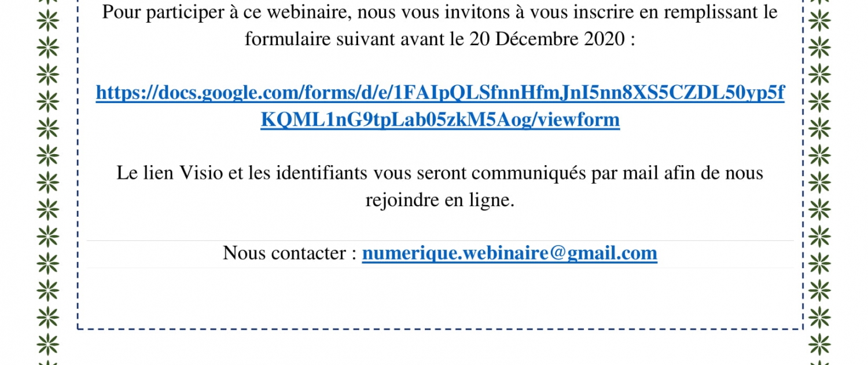Image resolution: width=868 pixels, height=365 pixels.
Task: Click the "Nous contacter :" label
Action: 289,253
